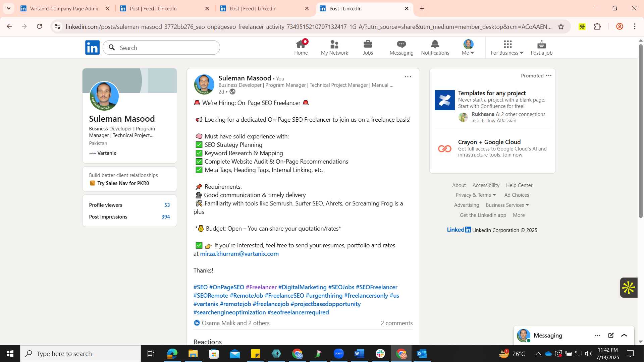Open the Chrome profile icon

tap(620, 26)
